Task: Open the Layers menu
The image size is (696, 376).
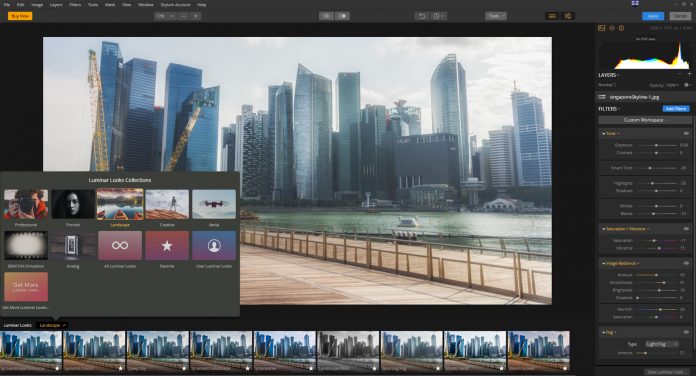Action: coord(56,4)
